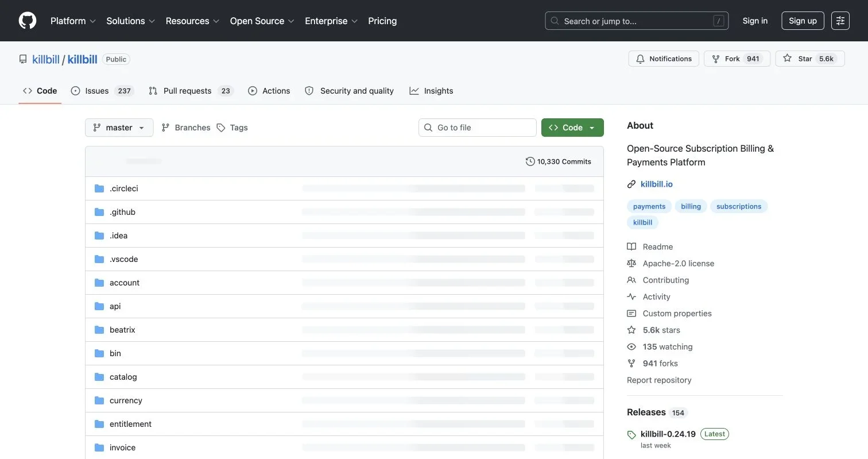This screenshot has height=459, width=868.
Task: Click the account folder icon
Action: tap(99, 283)
